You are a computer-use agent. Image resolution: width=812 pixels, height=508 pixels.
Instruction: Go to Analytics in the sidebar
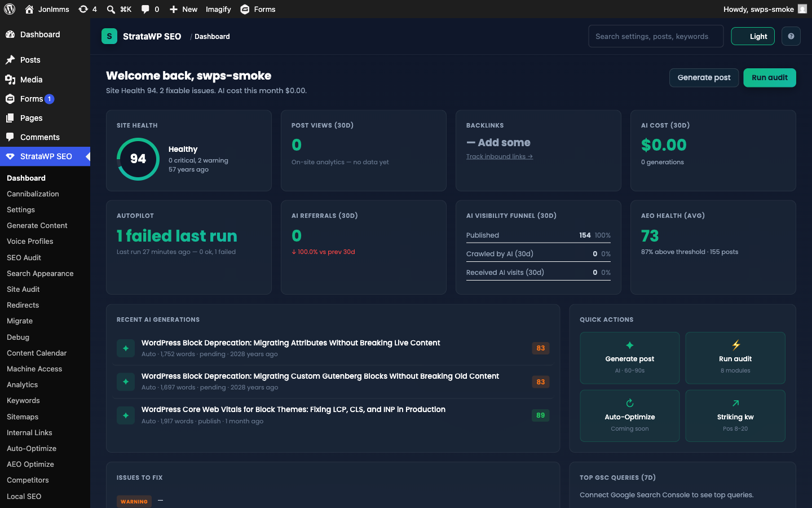click(23, 384)
